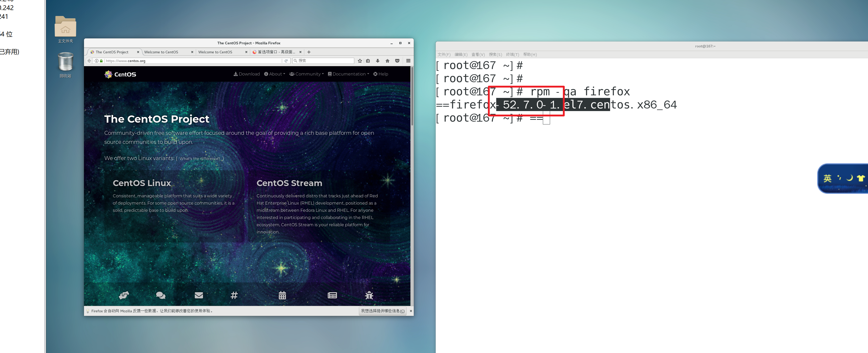Close the second Welcome to CentOS tab
Viewport: 868px width, 353px height.
pyautogui.click(x=246, y=52)
